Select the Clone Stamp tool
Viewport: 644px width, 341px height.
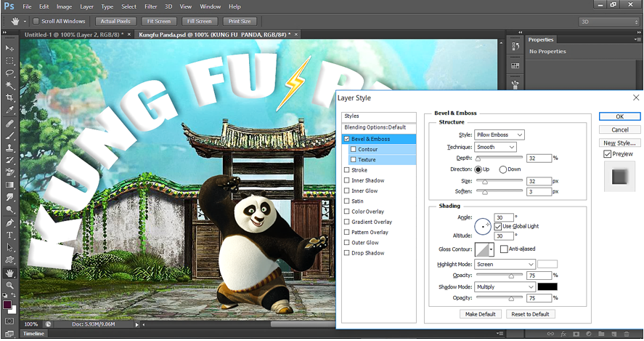click(x=9, y=148)
